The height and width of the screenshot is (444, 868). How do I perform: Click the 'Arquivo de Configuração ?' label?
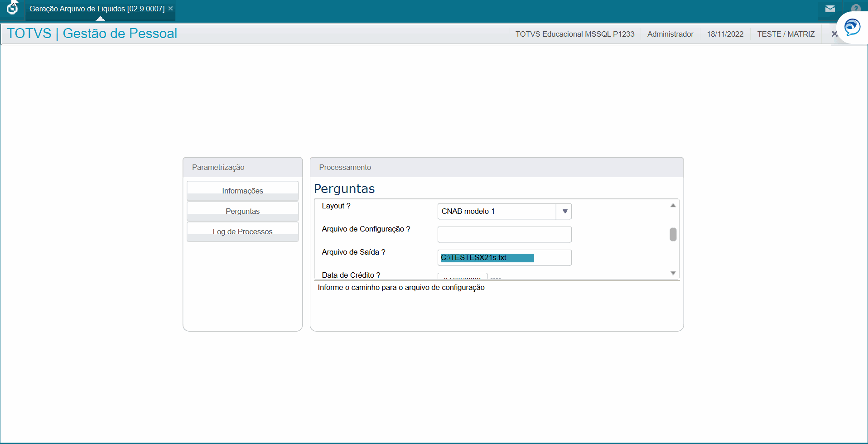coord(366,229)
